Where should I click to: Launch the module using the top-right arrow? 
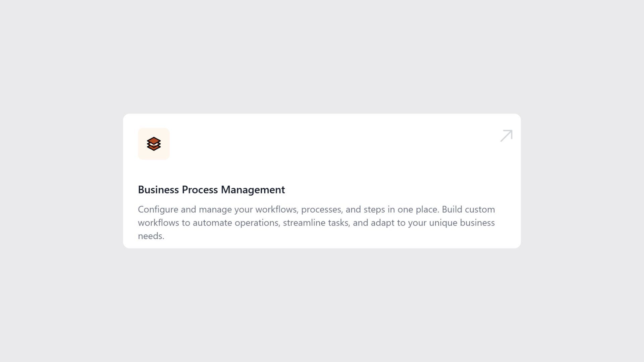506,136
